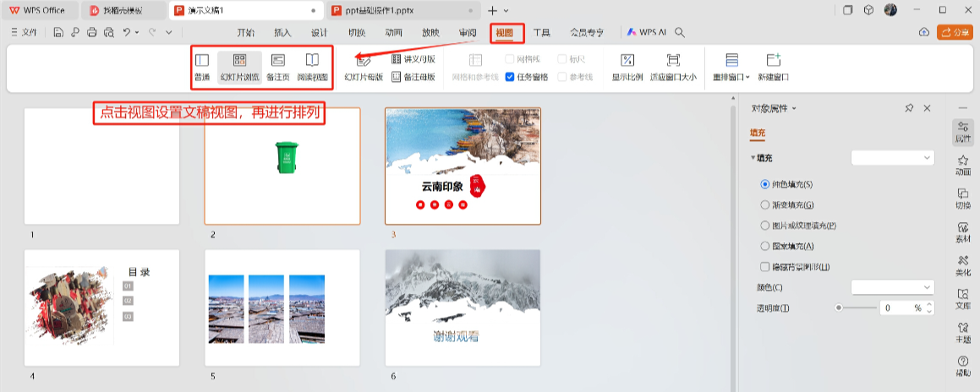
Task: Enable 隐藏背景图形 checkbox
Action: tap(765, 267)
